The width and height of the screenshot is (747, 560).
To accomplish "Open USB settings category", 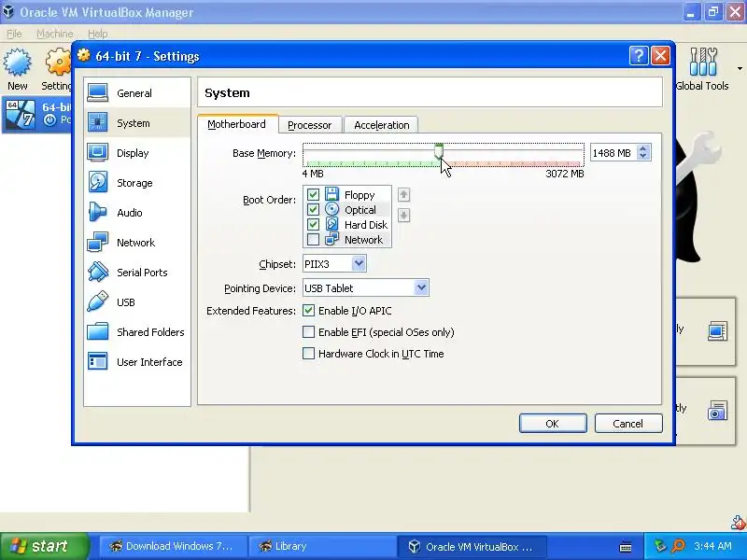I will coord(137,301).
